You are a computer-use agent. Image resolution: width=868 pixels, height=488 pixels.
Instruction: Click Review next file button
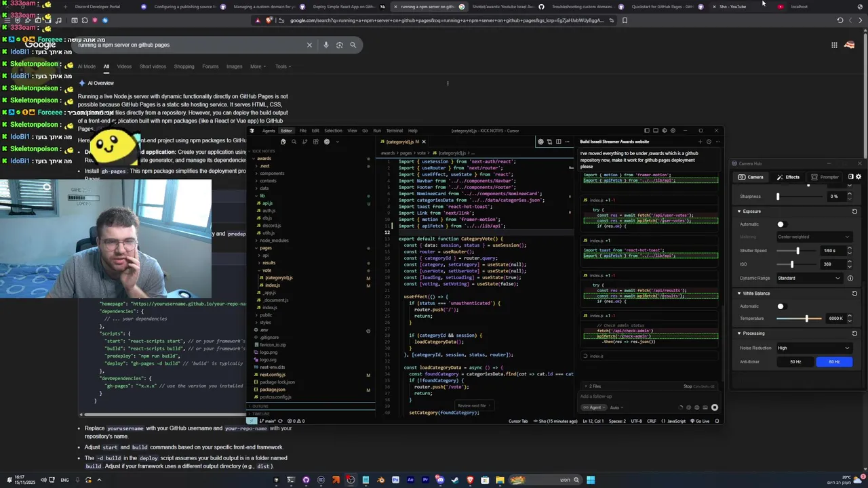(475, 405)
